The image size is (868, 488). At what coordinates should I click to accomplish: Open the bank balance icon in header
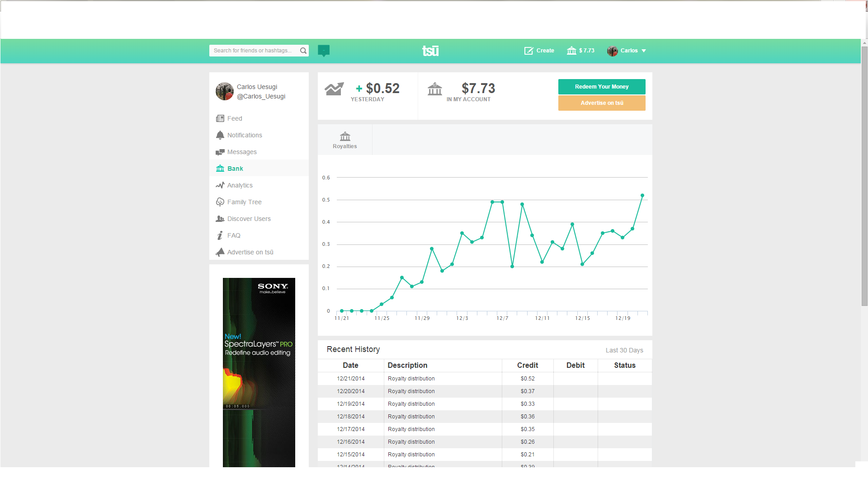point(571,51)
